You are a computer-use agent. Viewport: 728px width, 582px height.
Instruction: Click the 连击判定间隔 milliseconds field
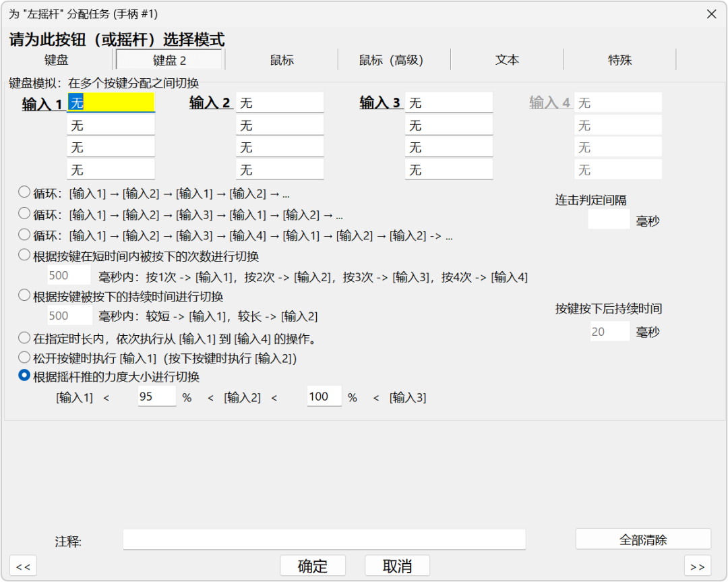coord(609,219)
